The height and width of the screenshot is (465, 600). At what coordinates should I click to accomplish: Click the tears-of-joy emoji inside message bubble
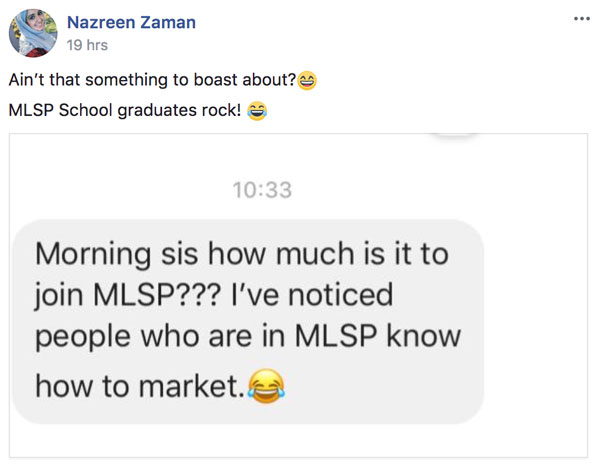[x=266, y=386]
